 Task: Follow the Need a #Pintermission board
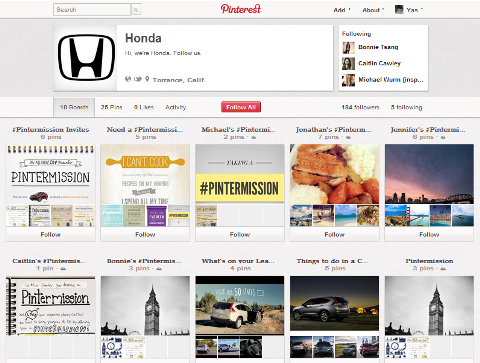coord(145,235)
